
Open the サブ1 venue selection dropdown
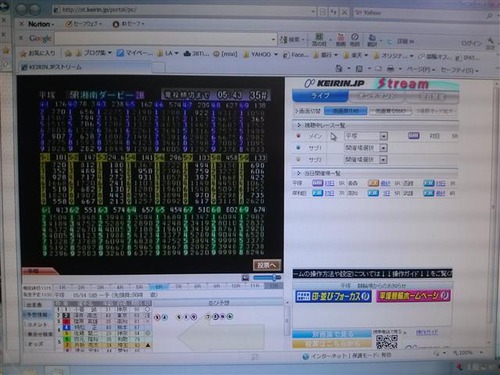click(x=366, y=148)
